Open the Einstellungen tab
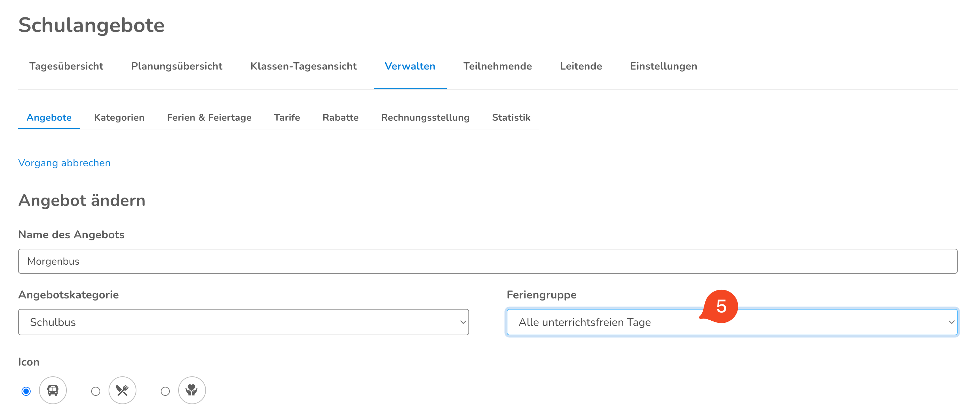 tap(663, 66)
